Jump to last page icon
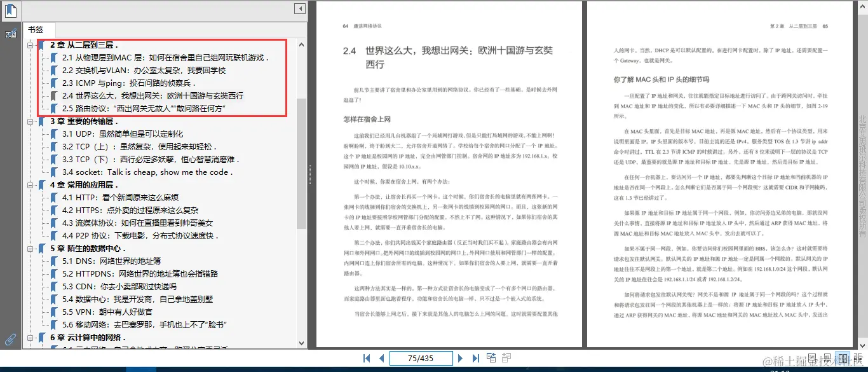The width and height of the screenshot is (868, 372). [x=476, y=358]
